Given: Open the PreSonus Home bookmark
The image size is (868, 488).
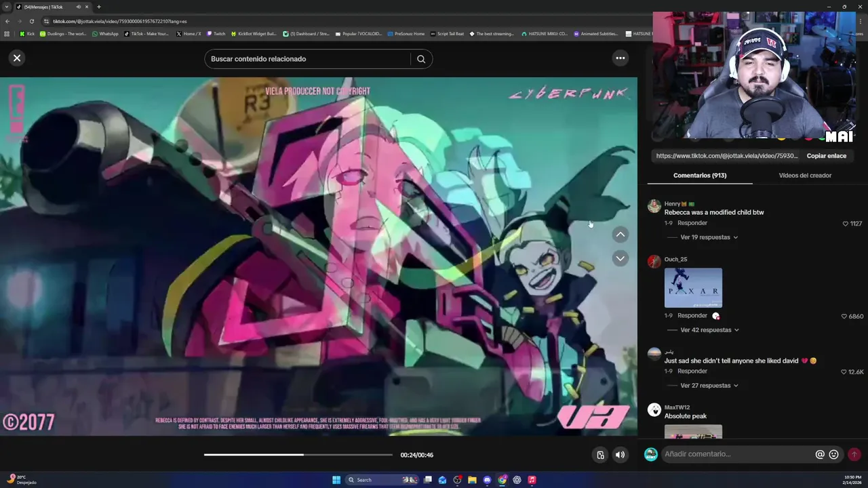Looking at the screenshot, I should click(x=406, y=34).
